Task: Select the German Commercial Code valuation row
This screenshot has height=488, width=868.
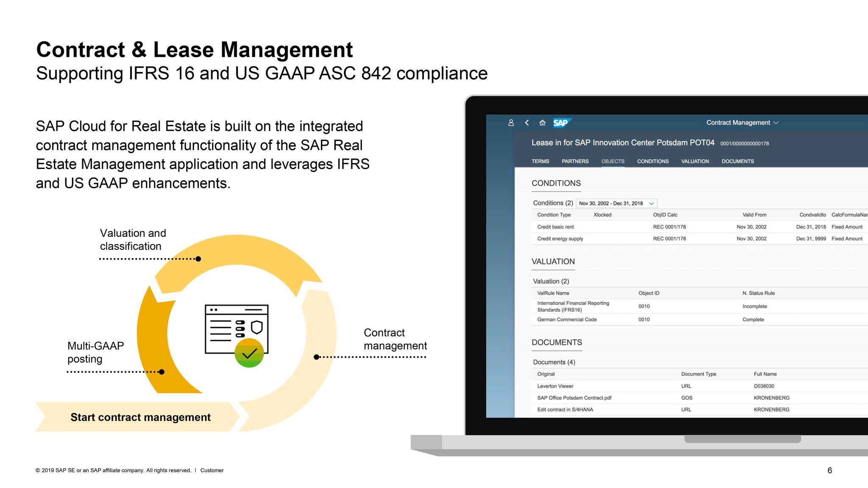Action: click(567, 320)
